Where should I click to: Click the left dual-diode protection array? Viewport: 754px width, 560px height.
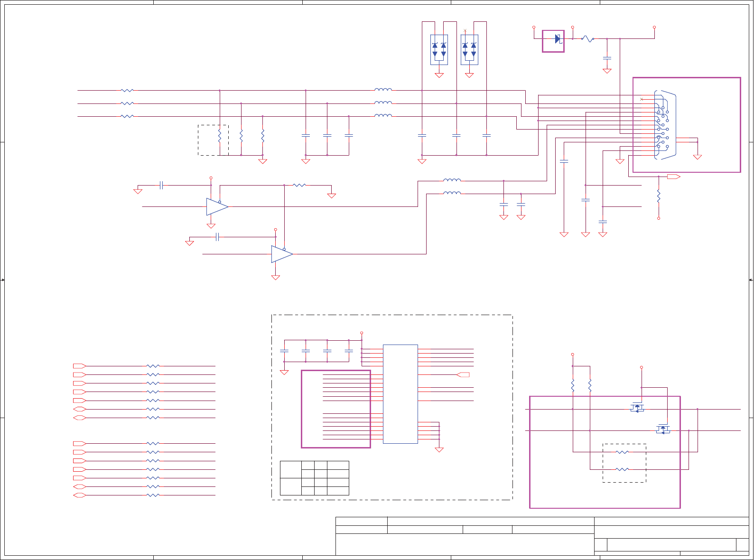click(x=439, y=50)
